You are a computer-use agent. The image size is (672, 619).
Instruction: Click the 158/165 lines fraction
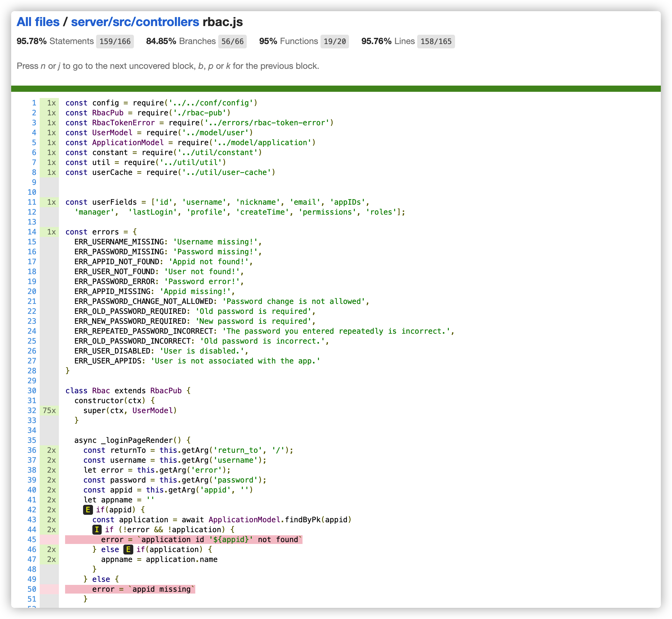[x=436, y=42]
